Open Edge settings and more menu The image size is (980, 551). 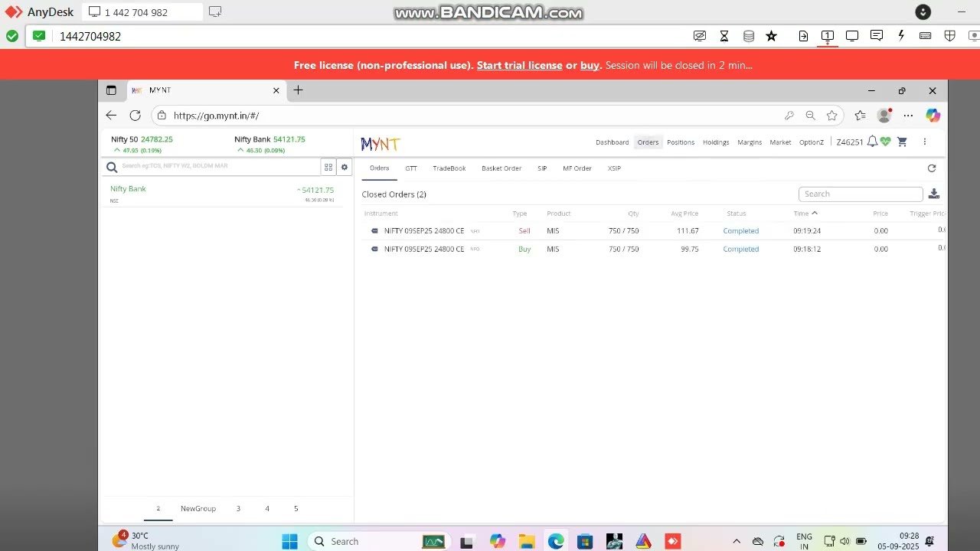[908, 116]
